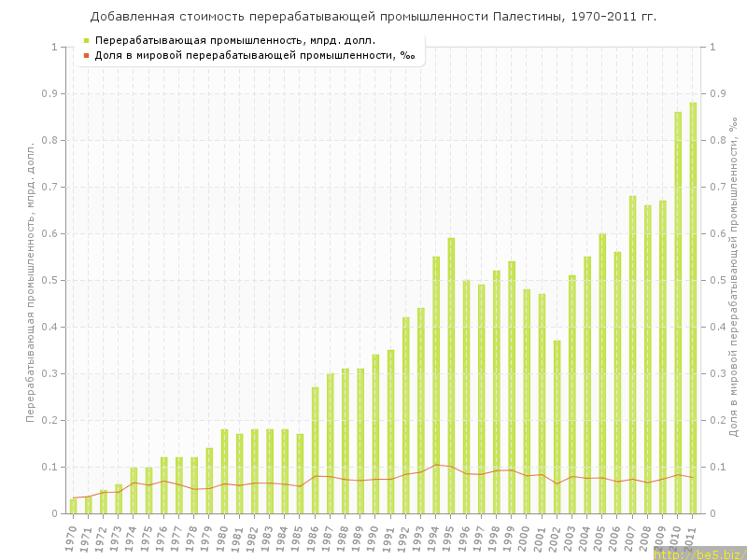
Task: Click the orange line peak at 1994
Action: [436, 464]
